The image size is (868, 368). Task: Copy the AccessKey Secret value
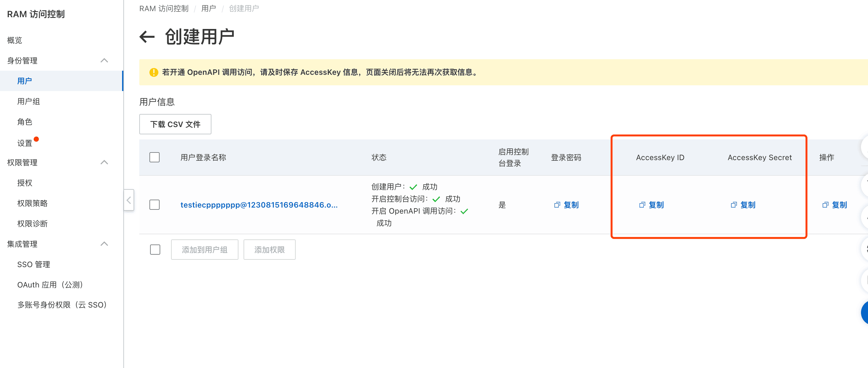tap(743, 205)
